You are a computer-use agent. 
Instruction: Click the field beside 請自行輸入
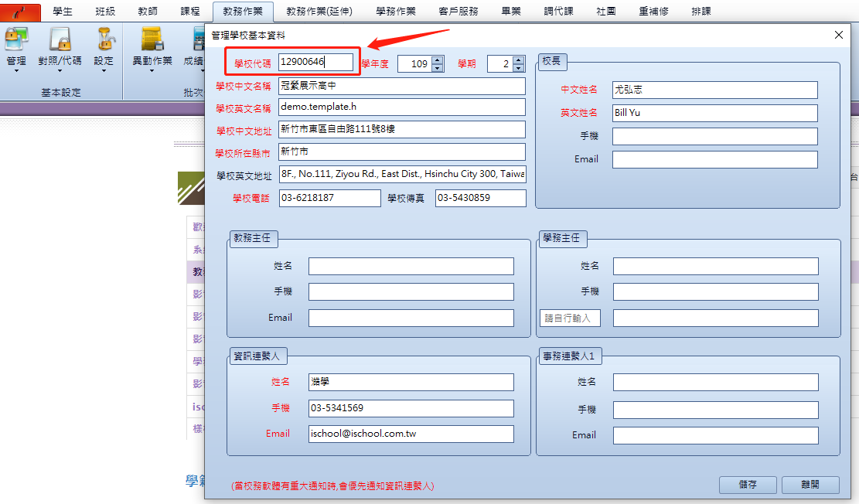coord(715,318)
